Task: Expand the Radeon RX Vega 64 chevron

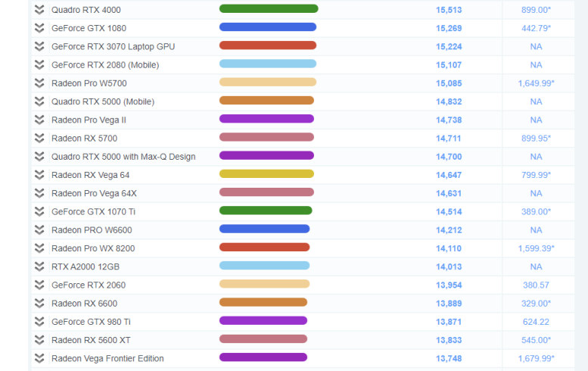Action: point(39,175)
